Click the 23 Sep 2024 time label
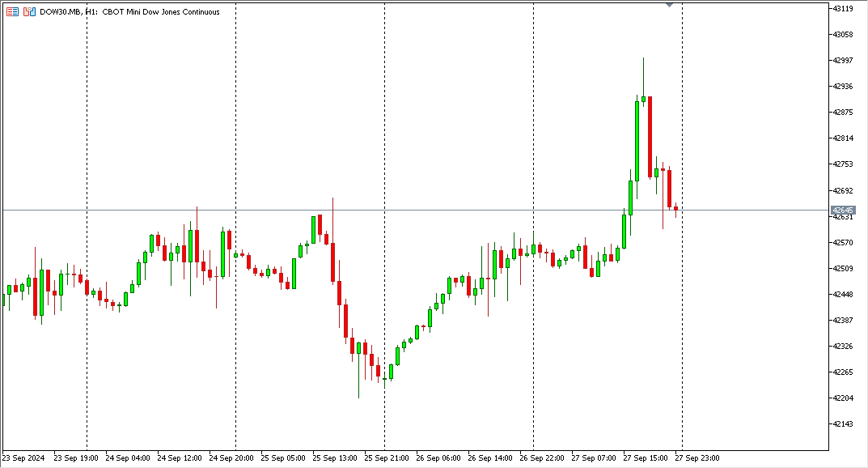The image size is (868, 468). coord(23,458)
